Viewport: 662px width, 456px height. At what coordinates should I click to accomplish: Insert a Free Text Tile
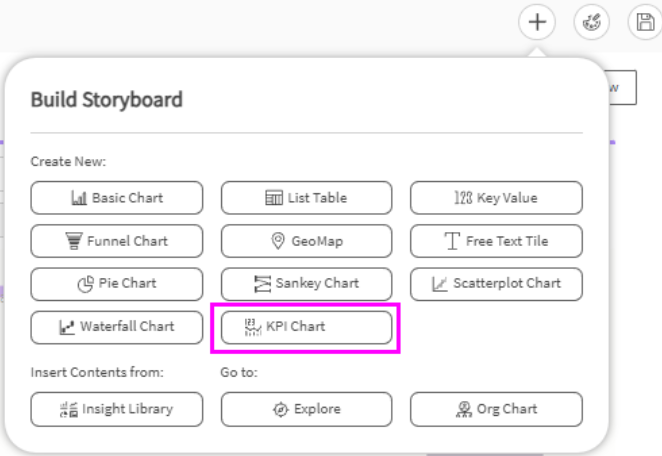(496, 241)
